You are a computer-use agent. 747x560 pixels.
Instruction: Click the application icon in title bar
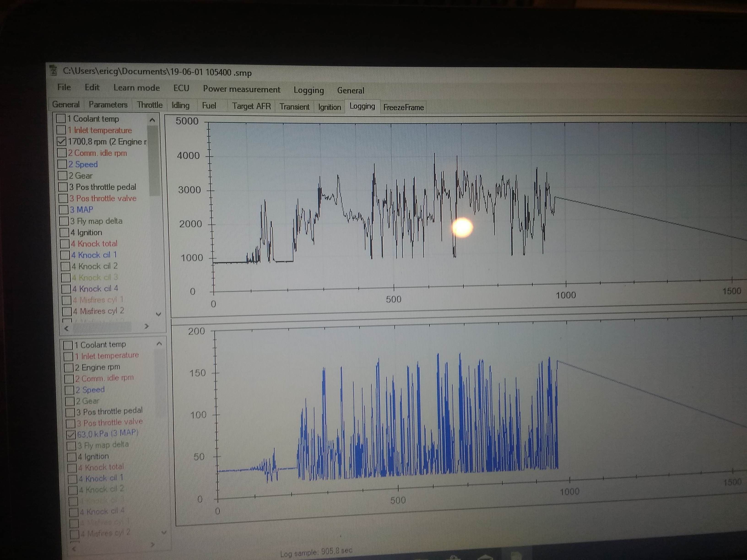point(53,71)
